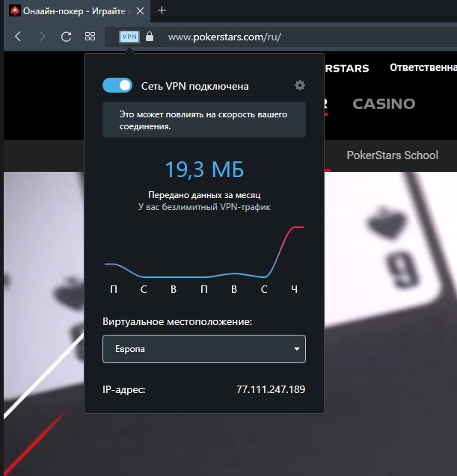Click the 19,3 МБ data amount

click(204, 169)
